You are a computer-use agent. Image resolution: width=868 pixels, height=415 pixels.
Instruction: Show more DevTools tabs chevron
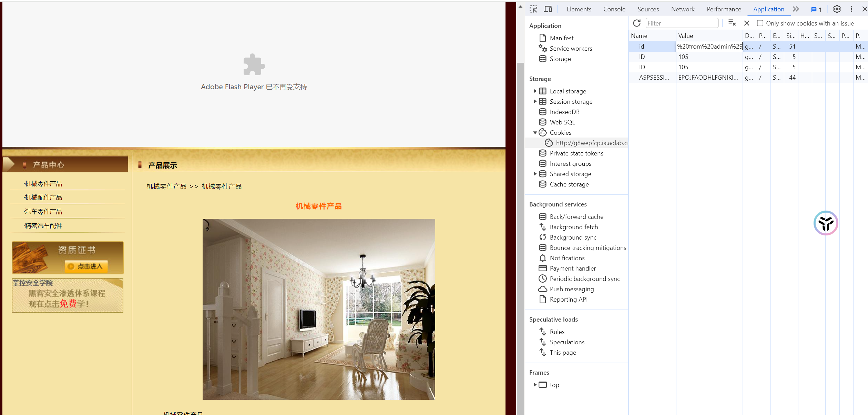[796, 9]
